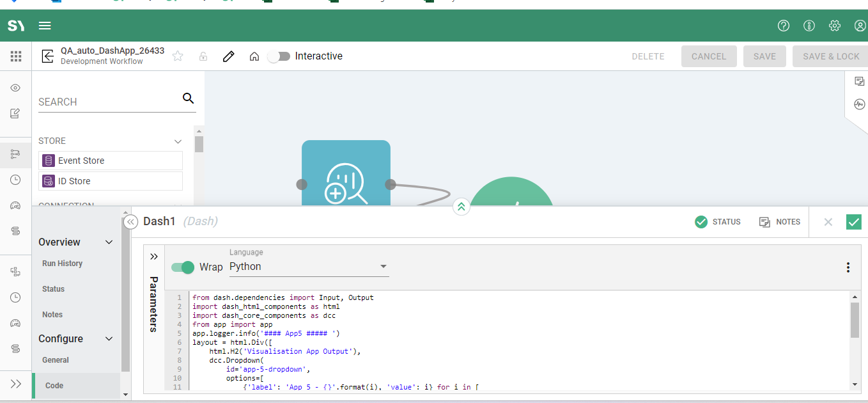Click the STATUS button

click(x=718, y=222)
